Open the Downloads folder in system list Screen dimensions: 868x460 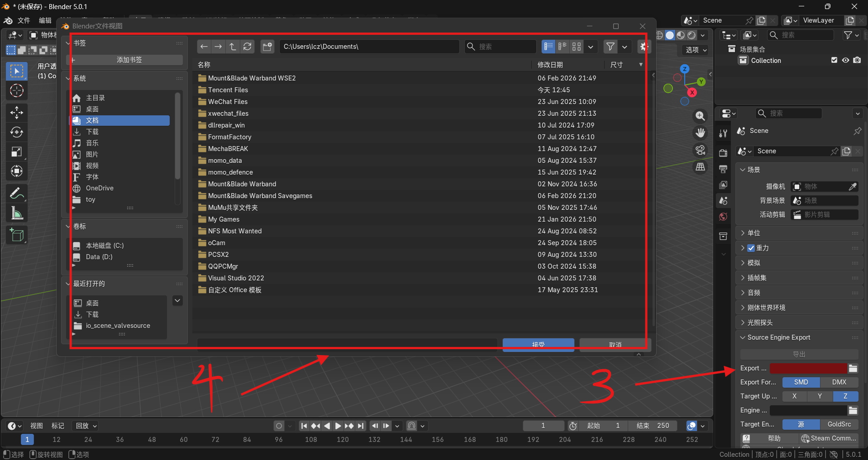pos(92,132)
